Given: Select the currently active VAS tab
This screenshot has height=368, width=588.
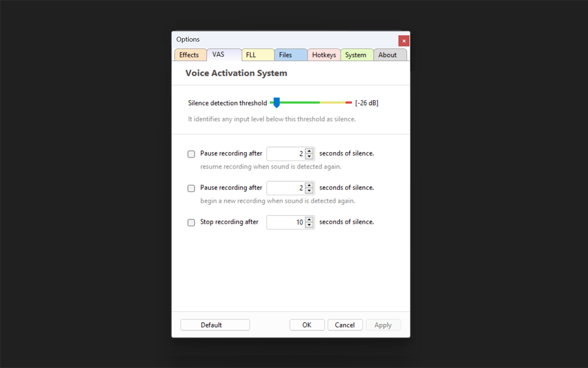Looking at the screenshot, I should click(224, 54).
